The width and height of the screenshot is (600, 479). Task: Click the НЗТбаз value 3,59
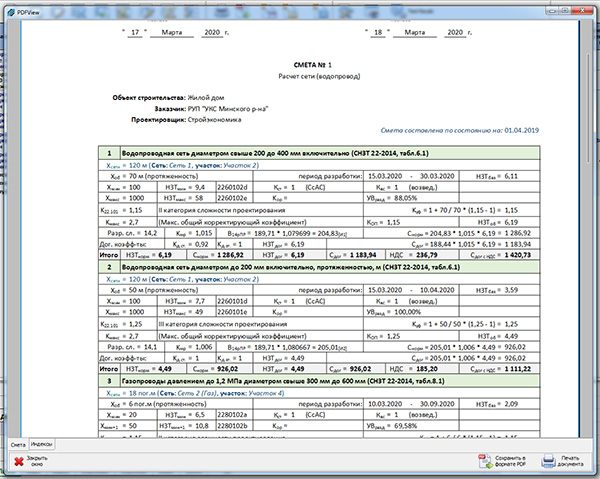tap(511, 290)
